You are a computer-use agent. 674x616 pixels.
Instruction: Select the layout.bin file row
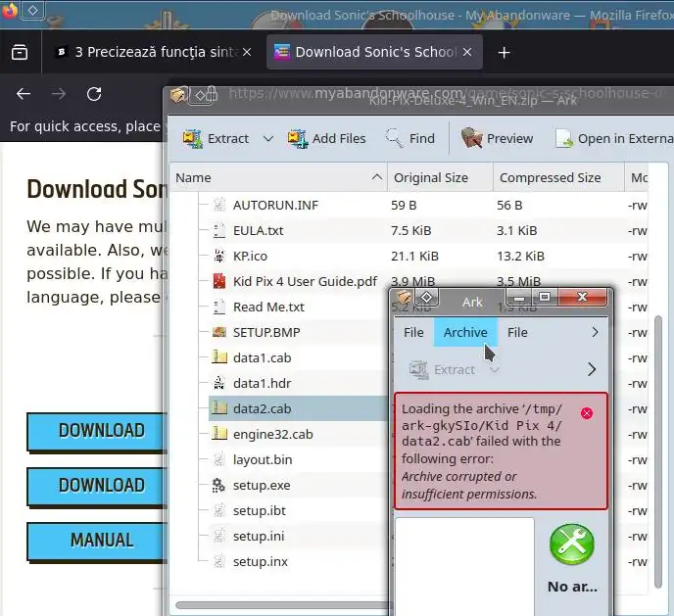pyautogui.click(x=263, y=459)
